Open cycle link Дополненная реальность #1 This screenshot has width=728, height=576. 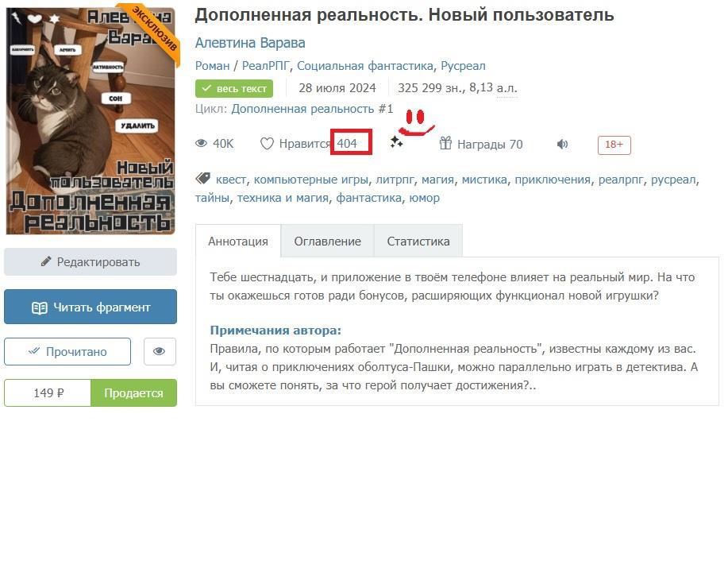pyautogui.click(x=312, y=109)
